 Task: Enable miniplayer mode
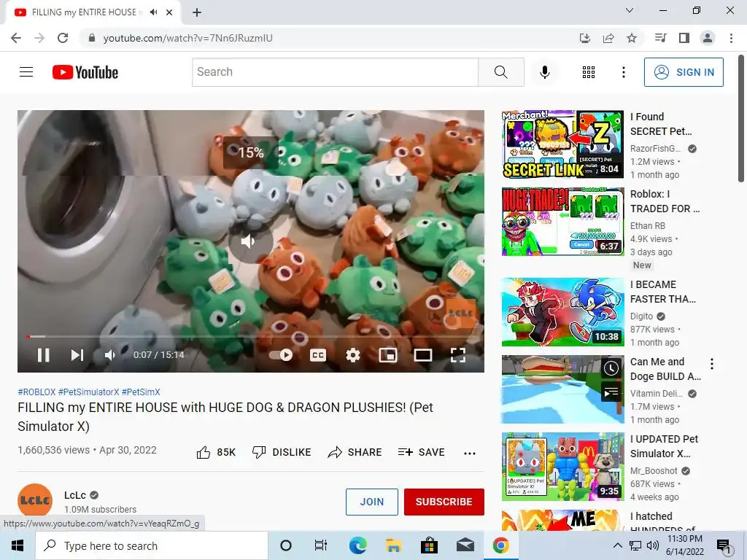pos(388,355)
